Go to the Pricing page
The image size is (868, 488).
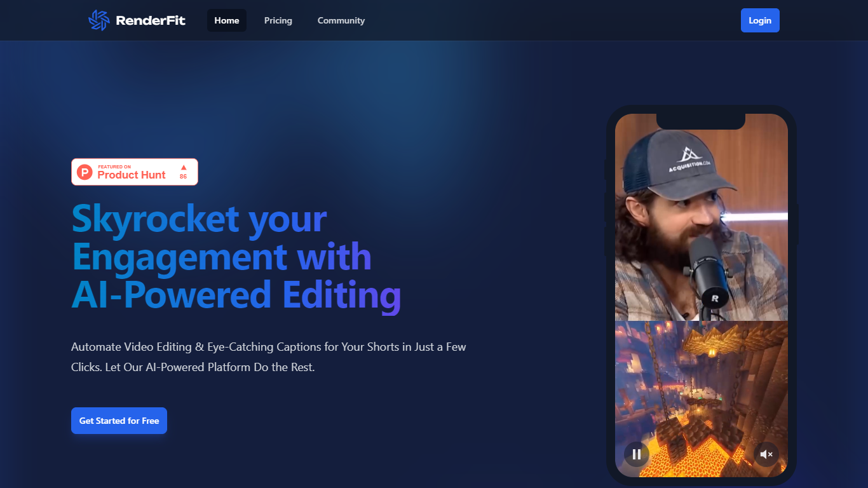278,20
